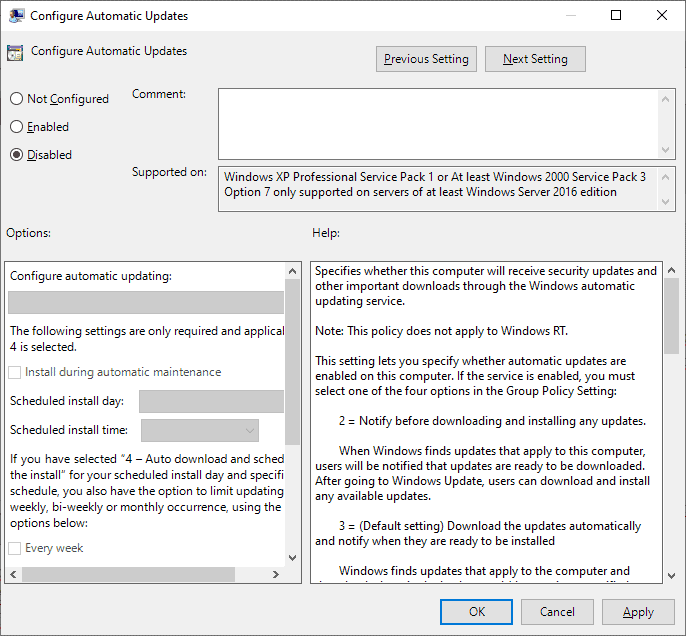Viewport: 686px width, 636px height.
Task: Click 'Scheduled install day:' label
Action: click(67, 401)
